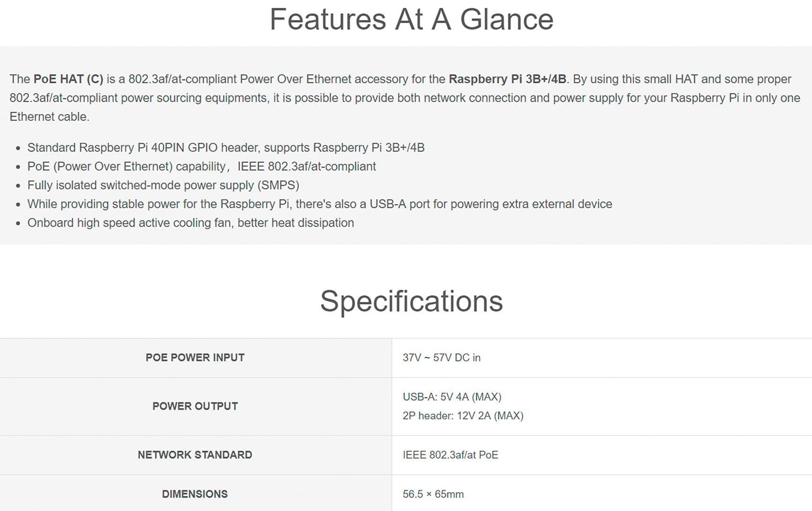Click the 56.5 × 65mm value
This screenshot has width=812, height=511.
pos(433,494)
